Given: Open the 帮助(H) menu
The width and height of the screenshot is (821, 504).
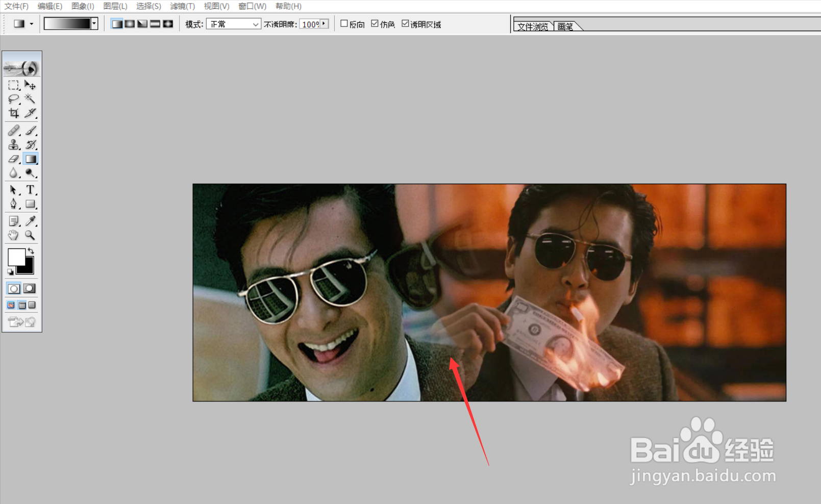Looking at the screenshot, I should 288,6.
